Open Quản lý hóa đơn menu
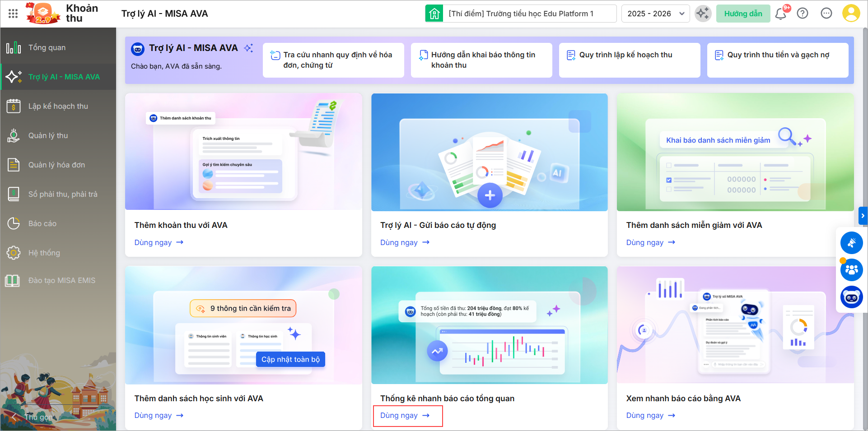 click(58, 165)
